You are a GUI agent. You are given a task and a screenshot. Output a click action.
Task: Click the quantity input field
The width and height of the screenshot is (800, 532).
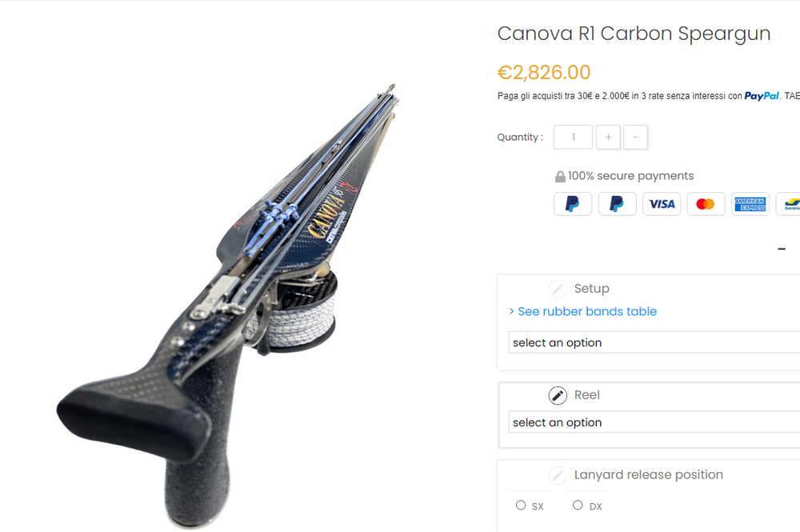pos(573,138)
